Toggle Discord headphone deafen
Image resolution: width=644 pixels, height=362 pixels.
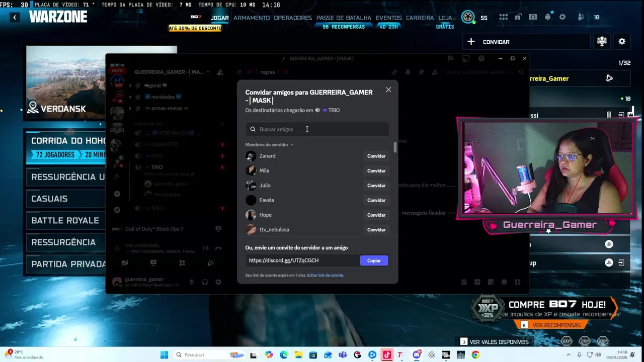[205, 282]
